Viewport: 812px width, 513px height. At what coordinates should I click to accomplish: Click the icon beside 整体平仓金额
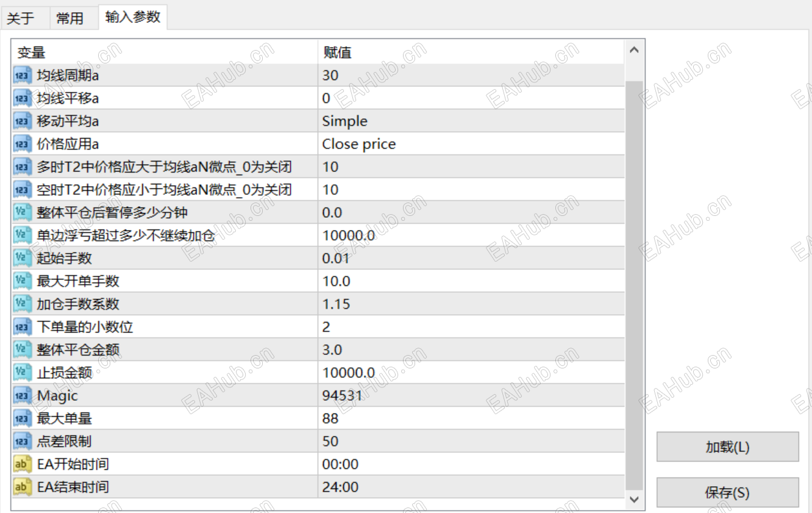point(22,350)
